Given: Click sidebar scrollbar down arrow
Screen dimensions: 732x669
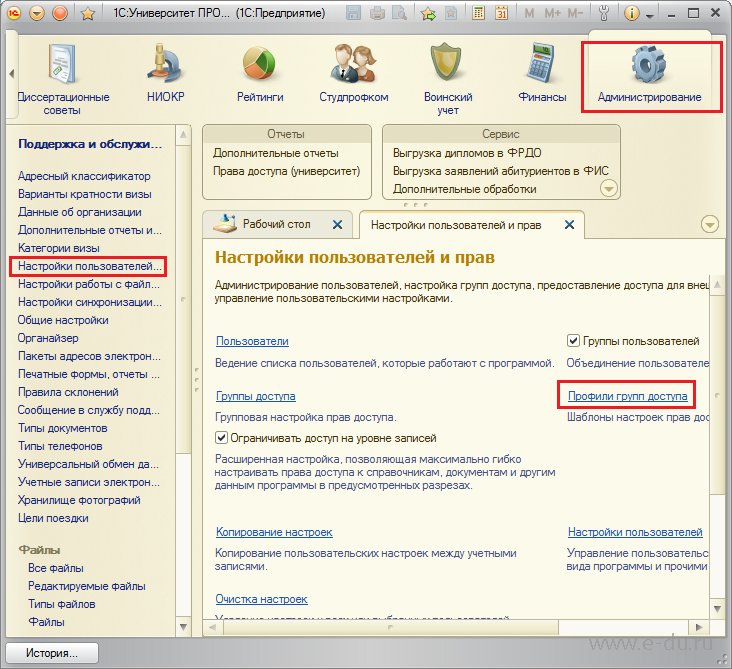Looking at the screenshot, I should point(183,627).
